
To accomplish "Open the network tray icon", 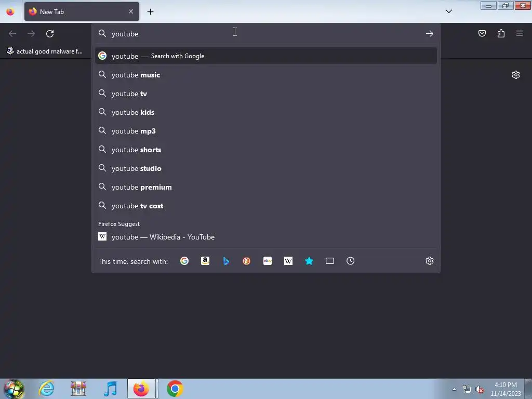I will tap(467, 390).
